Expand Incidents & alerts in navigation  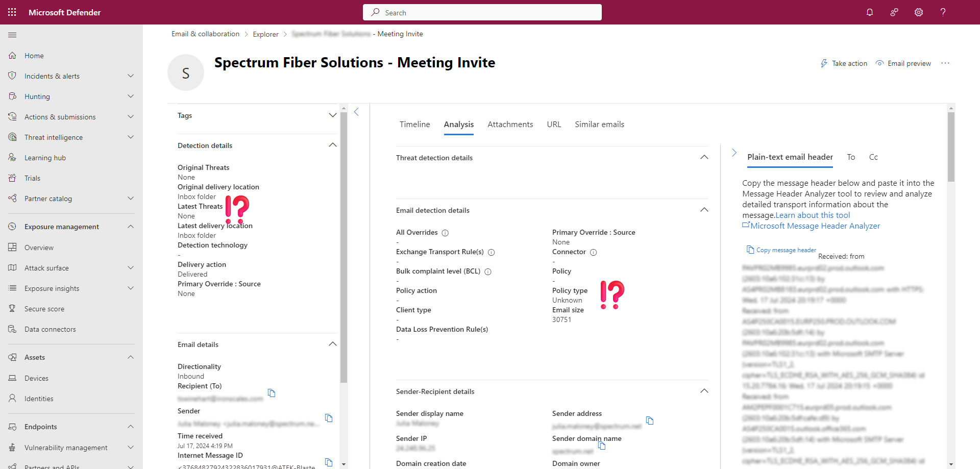pyautogui.click(x=131, y=76)
